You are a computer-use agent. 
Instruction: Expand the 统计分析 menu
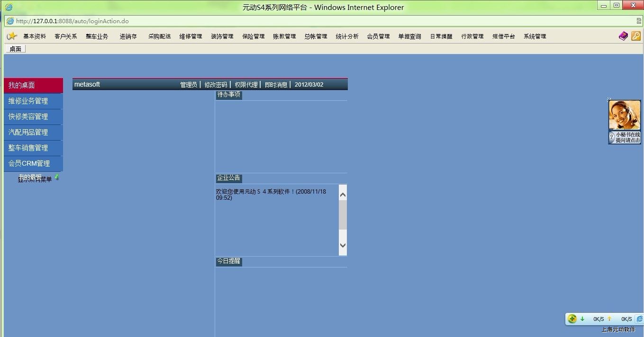347,36
